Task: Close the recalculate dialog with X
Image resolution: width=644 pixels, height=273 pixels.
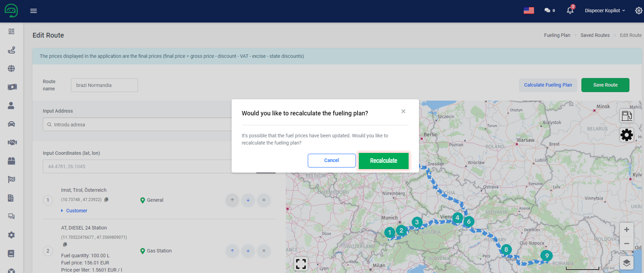Action: [403, 111]
